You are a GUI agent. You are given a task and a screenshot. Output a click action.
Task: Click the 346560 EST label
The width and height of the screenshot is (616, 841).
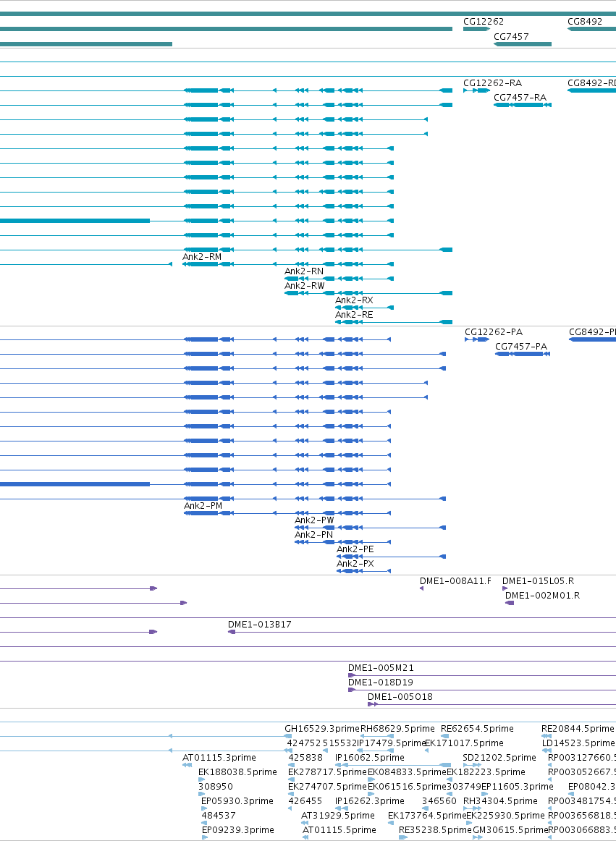(x=439, y=801)
